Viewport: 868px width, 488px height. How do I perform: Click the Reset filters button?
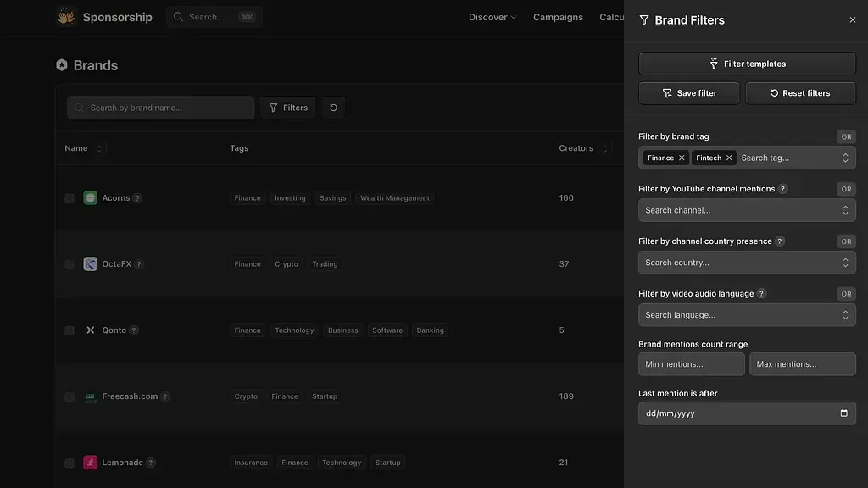click(800, 93)
